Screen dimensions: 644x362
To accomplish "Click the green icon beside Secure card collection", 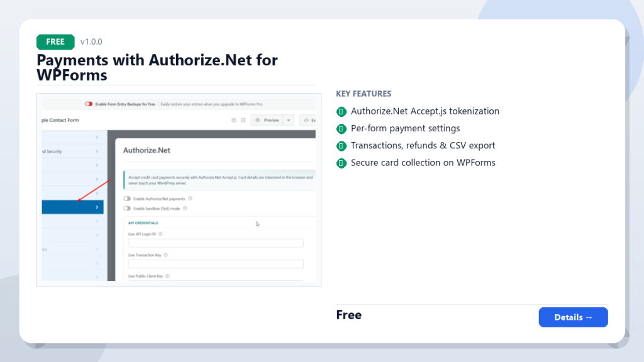I will [341, 163].
